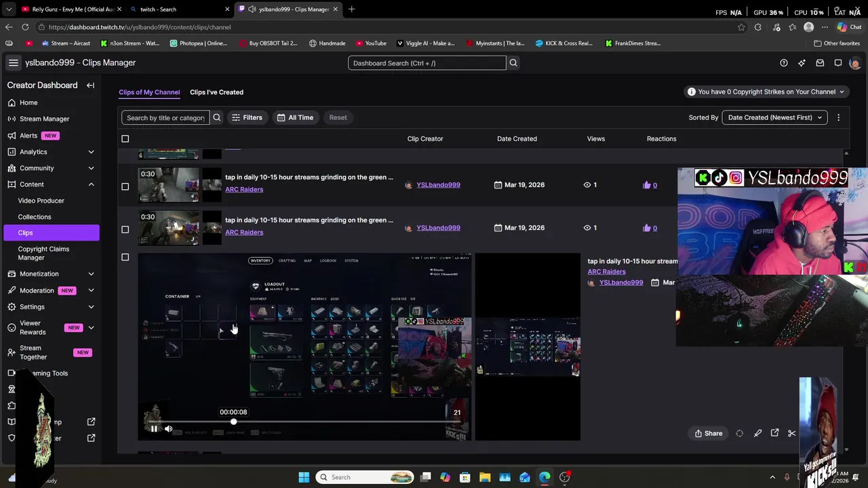Screen dimensions: 868x488
Task: Check the first Mar 19 clip row checkbox
Action: (125, 186)
